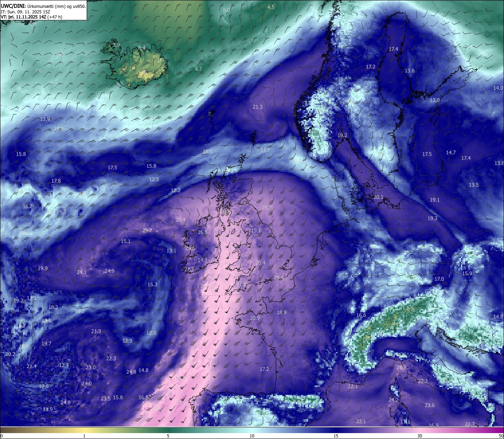Click the 15.9 value label
504x439 pixels.
[x=467, y=273]
